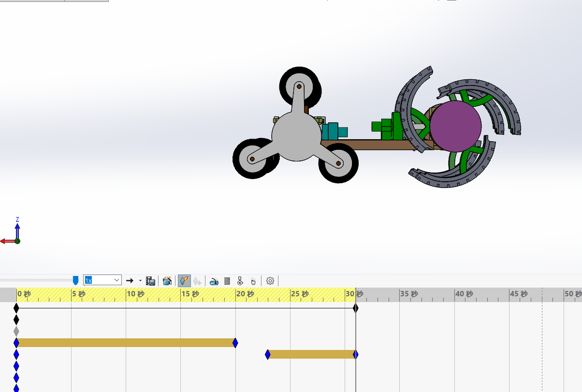Click the Gravity icon
Image resolution: width=582 pixels, height=392 pixels.
(253, 280)
